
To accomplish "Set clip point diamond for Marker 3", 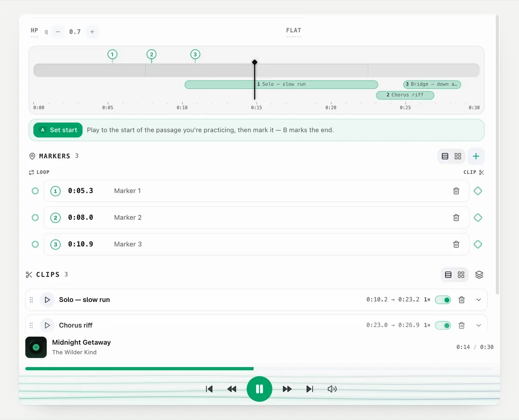I will 478,244.
